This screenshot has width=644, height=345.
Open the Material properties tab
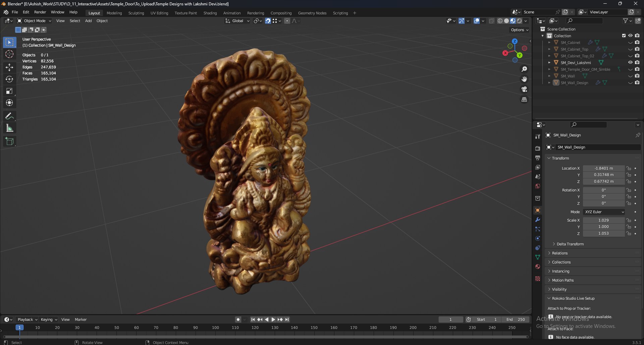[538, 267]
